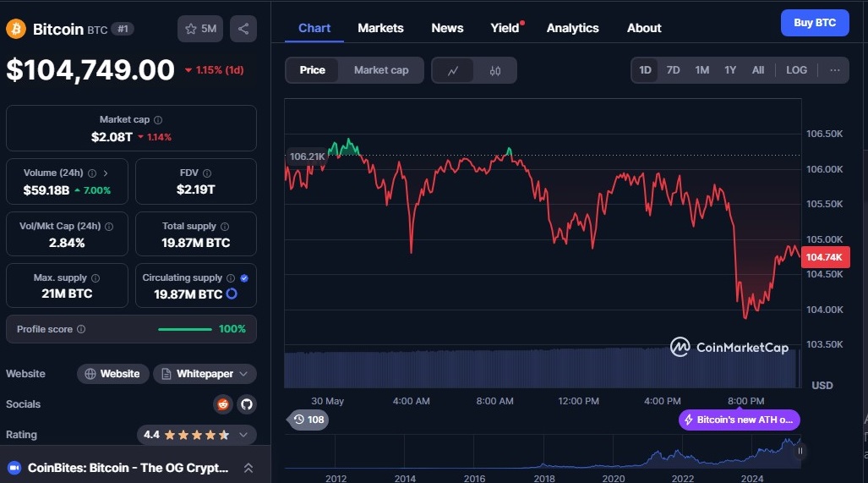
Task: Open the Chart tab
Action: tap(314, 28)
